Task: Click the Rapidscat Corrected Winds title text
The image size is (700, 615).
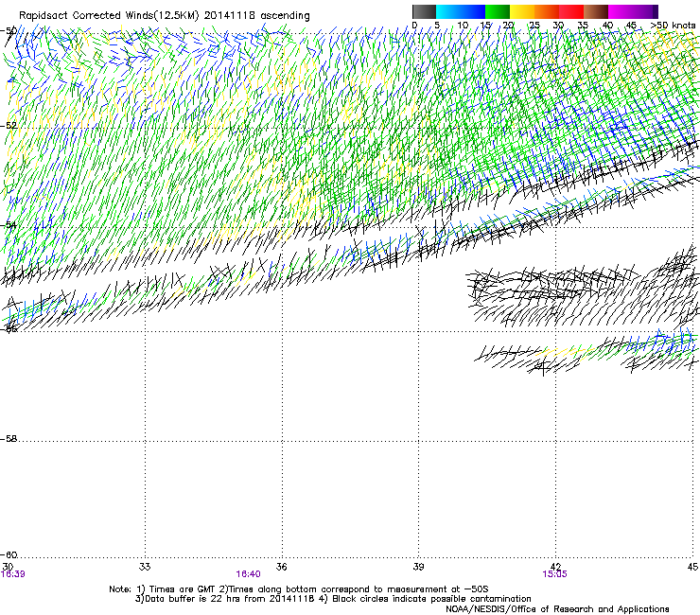Action: click(165, 16)
